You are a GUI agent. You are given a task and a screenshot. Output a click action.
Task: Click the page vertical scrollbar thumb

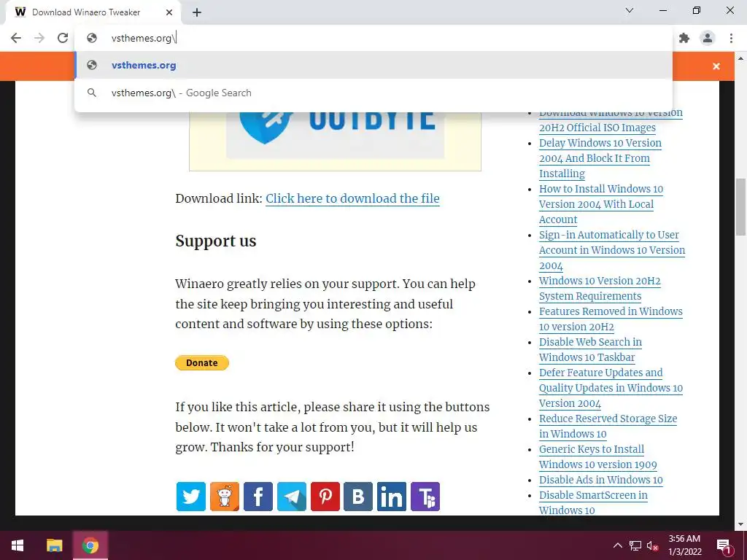click(x=740, y=206)
